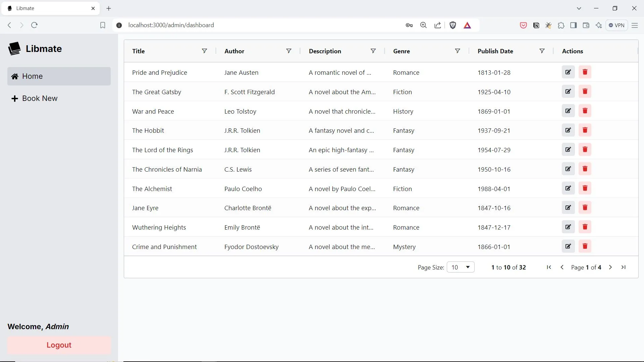Open the Author column filter
This screenshot has width=644, height=362.
coord(289,51)
